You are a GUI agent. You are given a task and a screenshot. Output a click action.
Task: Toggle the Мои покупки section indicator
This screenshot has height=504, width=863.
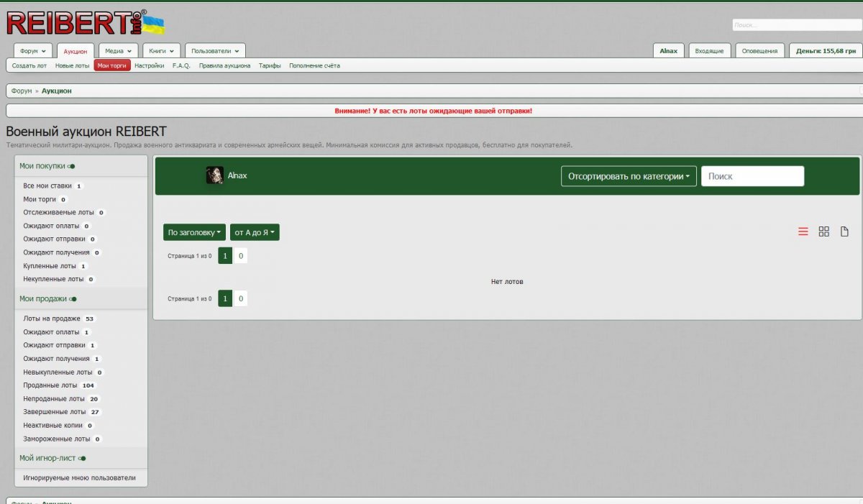pyautogui.click(x=71, y=166)
